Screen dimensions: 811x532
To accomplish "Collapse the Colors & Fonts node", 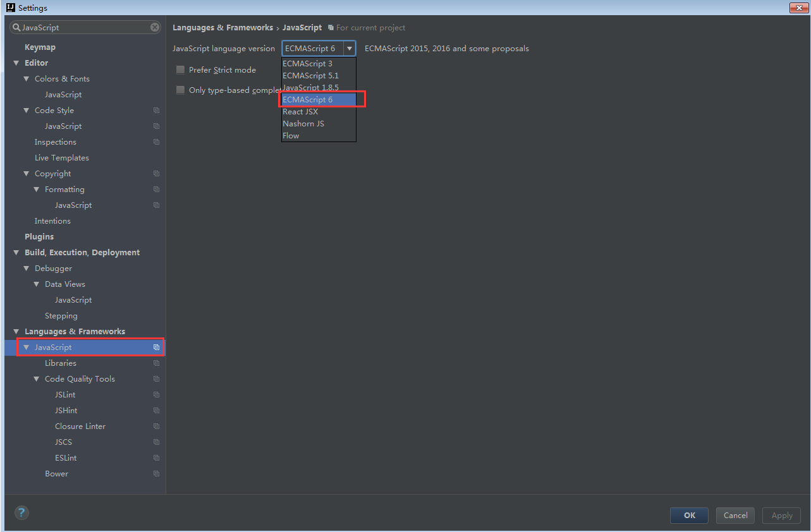I will click(x=27, y=79).
